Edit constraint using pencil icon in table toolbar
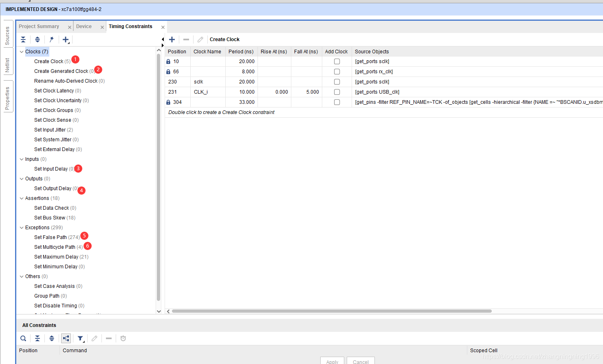 point(200,39)
